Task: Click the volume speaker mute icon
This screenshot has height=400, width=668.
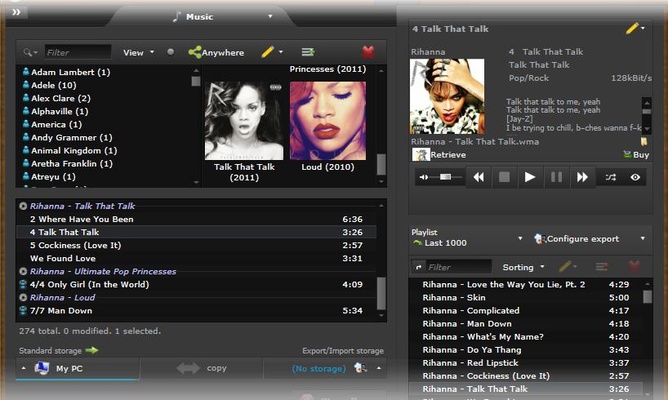Action: [x=424, y=177]
